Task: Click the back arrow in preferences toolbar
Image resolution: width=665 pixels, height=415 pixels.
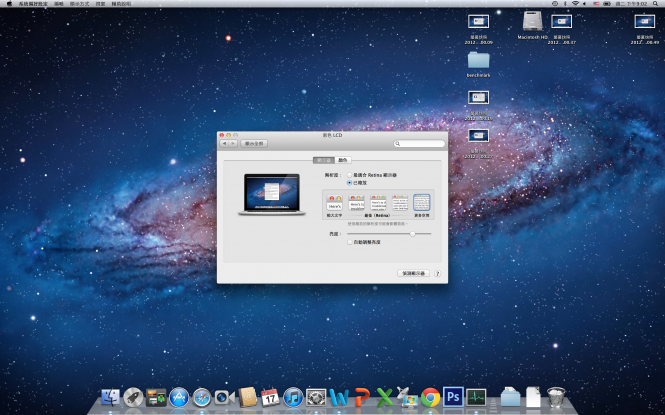Action: tap(224, 144)
